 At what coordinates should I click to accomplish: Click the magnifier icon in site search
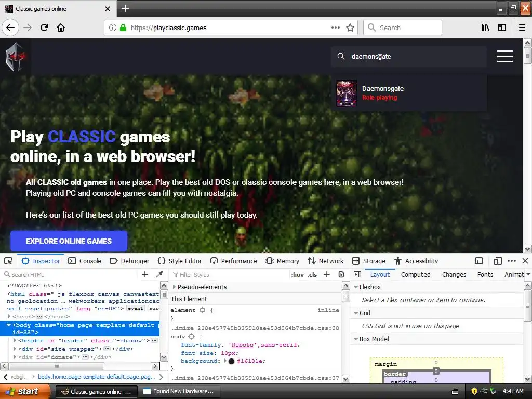click(341, 56)
